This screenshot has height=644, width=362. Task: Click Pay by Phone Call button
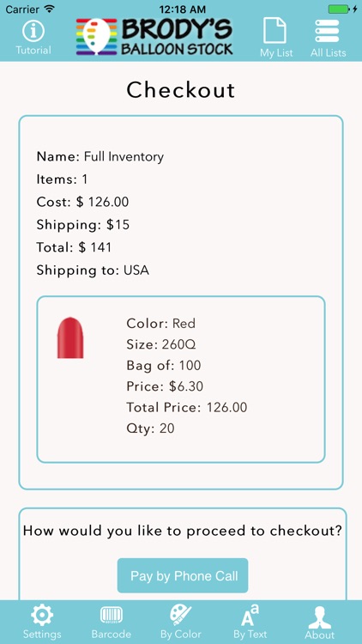(183, 575)
